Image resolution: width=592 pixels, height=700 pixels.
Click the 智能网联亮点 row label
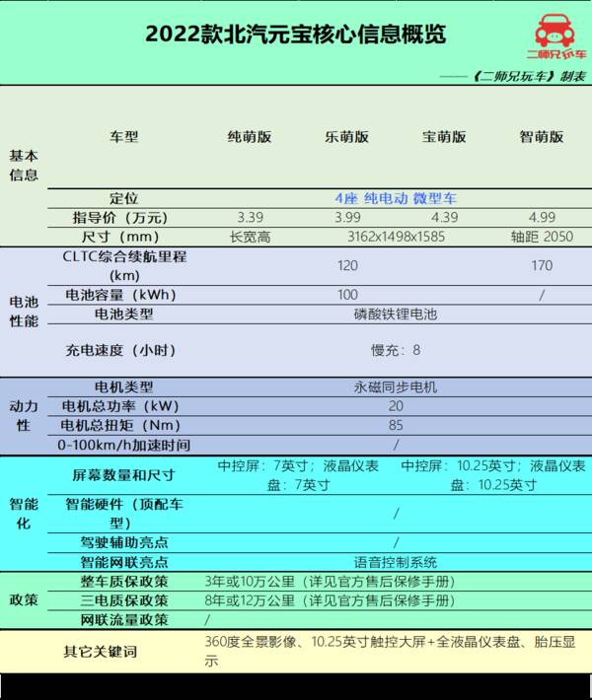pos(123,562)
